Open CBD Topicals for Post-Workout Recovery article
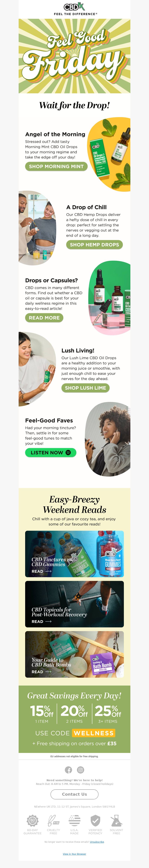This screenshot has height=868, width=149. 74,604
